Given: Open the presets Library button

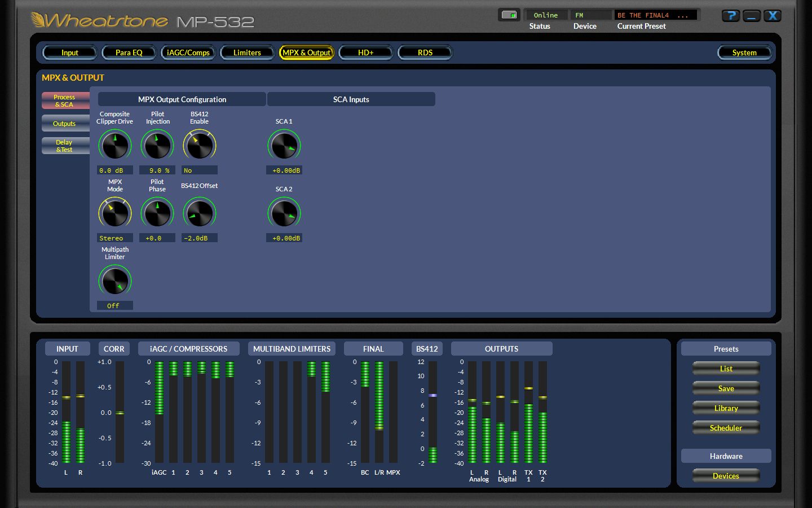Looking at the screenshot, I should click(x=726, y=408).
